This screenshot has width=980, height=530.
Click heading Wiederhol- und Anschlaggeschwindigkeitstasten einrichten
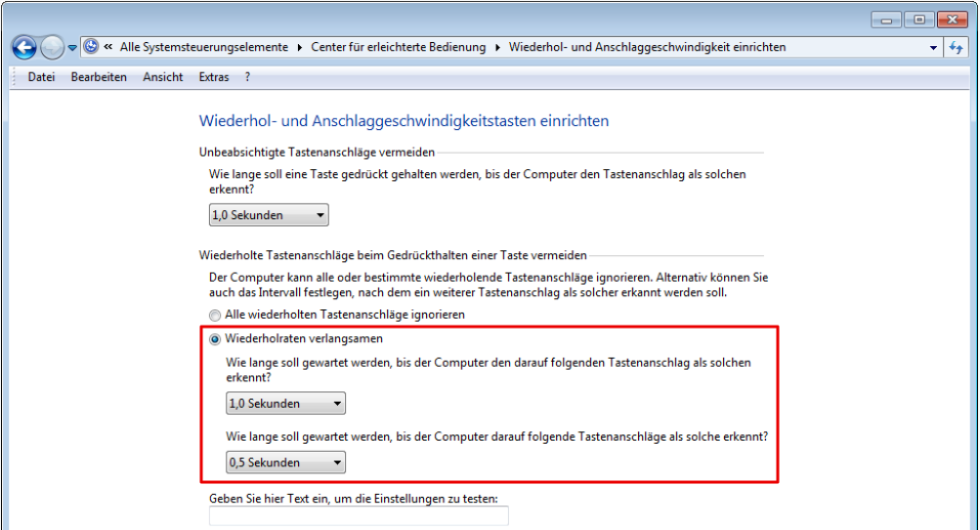click(404, 121)
